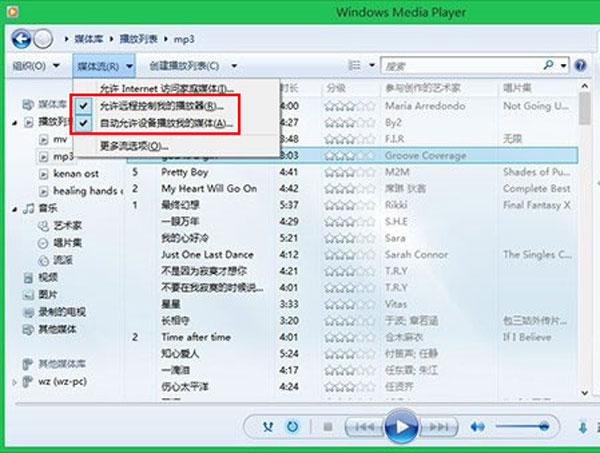Select the track Pretty Boy
The height and width of the screenshot is (453, 600).
[x=184, y=172]
